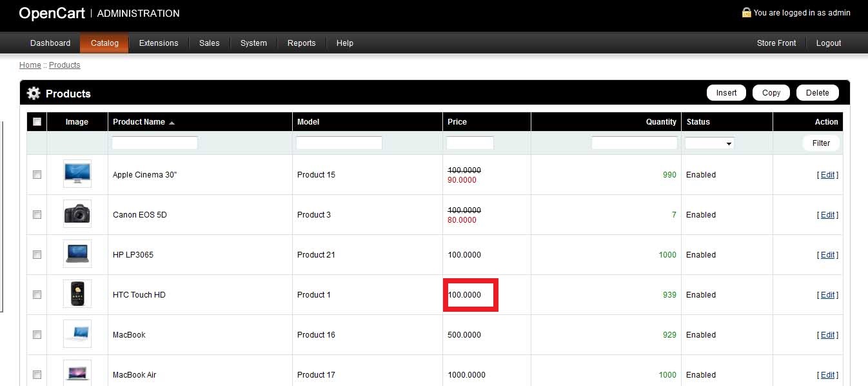The image size is (868, 386).
Task: Click the quantity value "939"
Action: (x=669, y=295)
